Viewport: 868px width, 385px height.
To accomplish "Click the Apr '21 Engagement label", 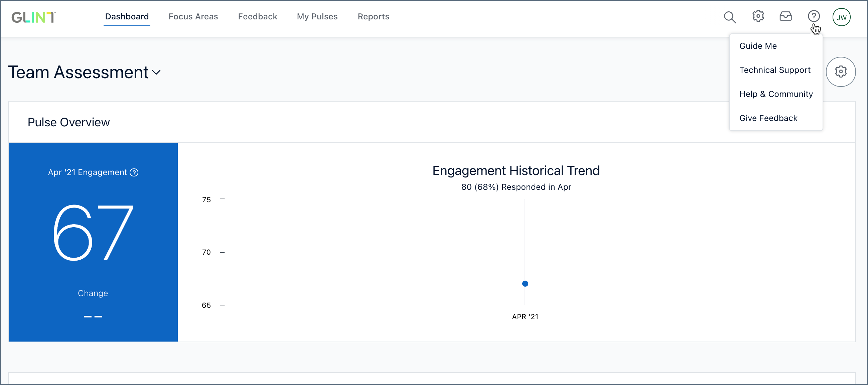I will (88, 172).
